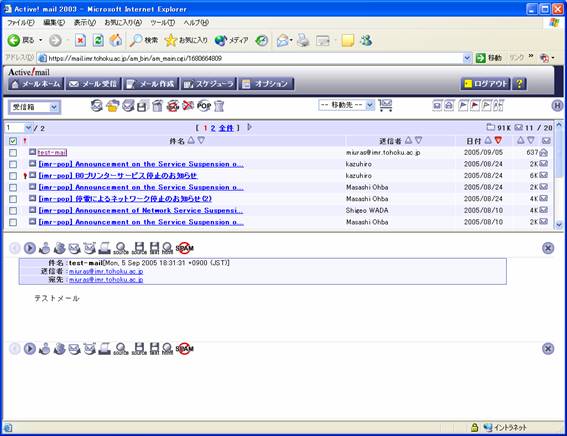
Task: Open the ファイル menu
Action: pyautogui.click(x=21, y=22)
